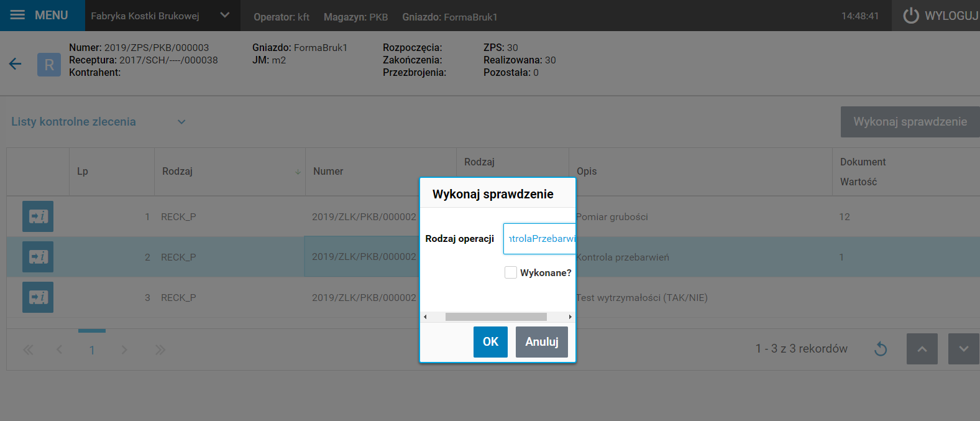Open details icon for Test wytrzymałości row
Image resolution: width=980 pixels, height=421 pixels.
[x=38, y=297]
